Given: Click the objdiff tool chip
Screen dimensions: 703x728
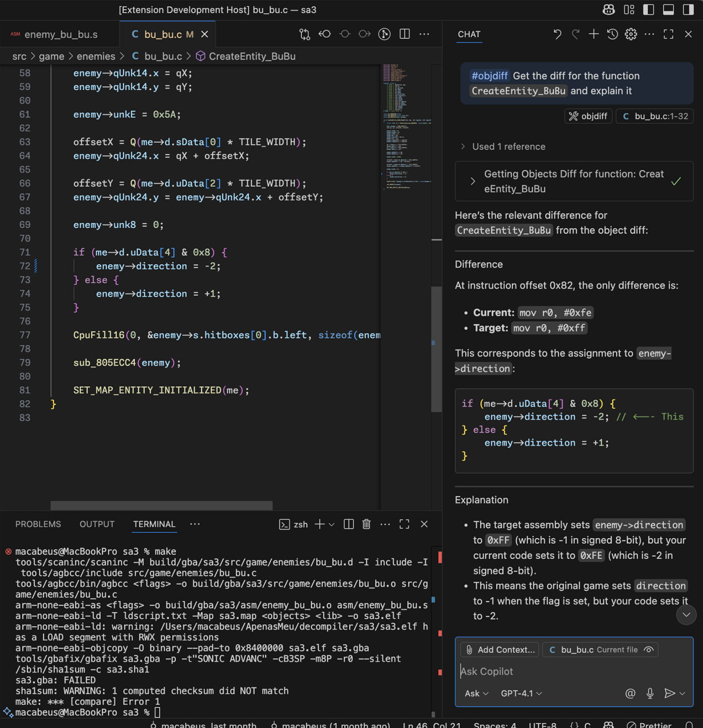Looking at the screenshot, I should coord(588,116).
